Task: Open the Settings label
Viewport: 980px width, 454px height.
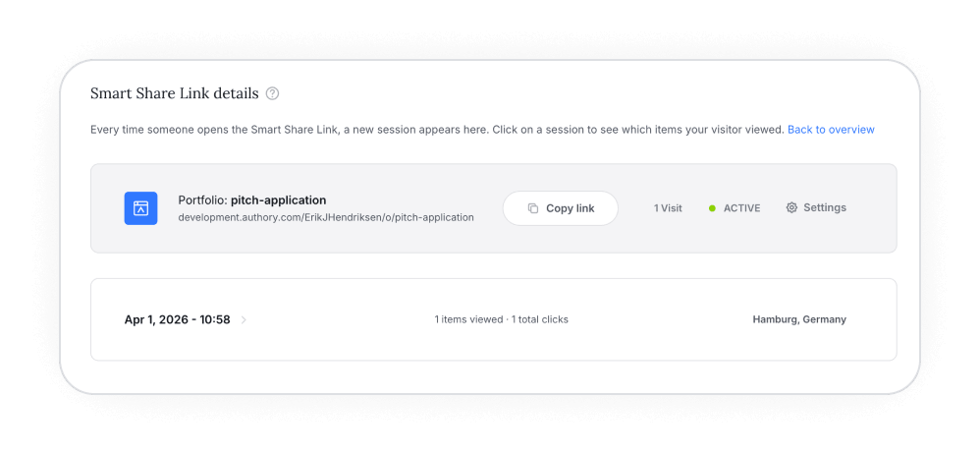Action: click(x=824, y=208)
